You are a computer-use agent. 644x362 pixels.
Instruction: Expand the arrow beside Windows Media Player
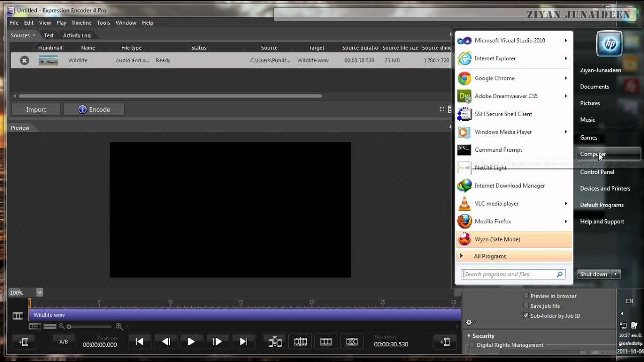(x=566, y=132)
